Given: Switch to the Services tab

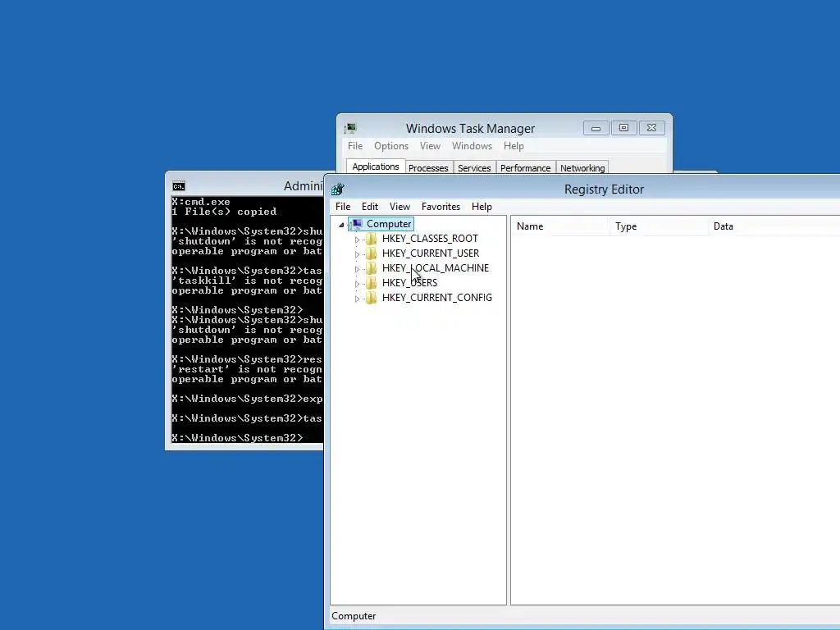Looking at the screenshot, I should [x=474, y=167].
